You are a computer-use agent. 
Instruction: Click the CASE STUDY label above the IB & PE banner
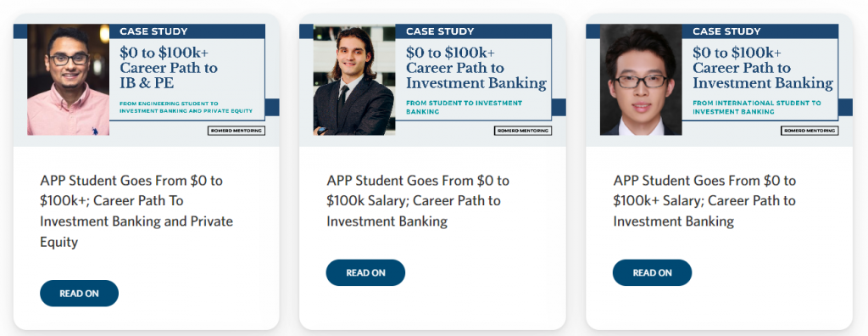pyautogui.click(x=153, y=31)
